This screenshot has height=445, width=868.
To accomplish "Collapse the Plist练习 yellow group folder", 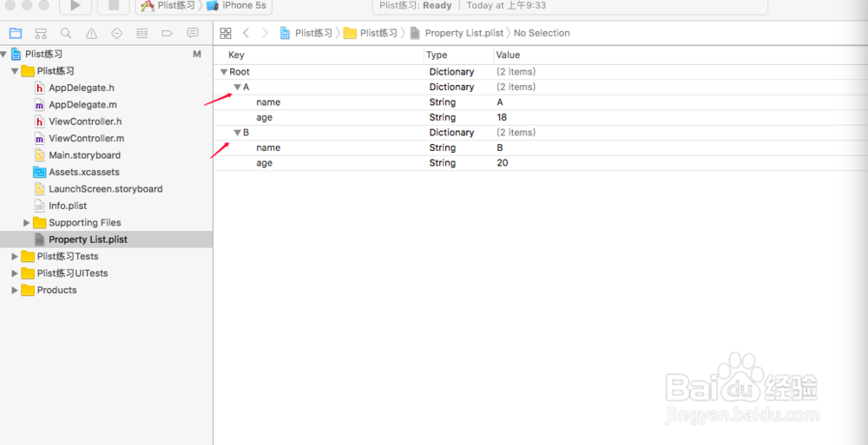I will coord(15,71).
